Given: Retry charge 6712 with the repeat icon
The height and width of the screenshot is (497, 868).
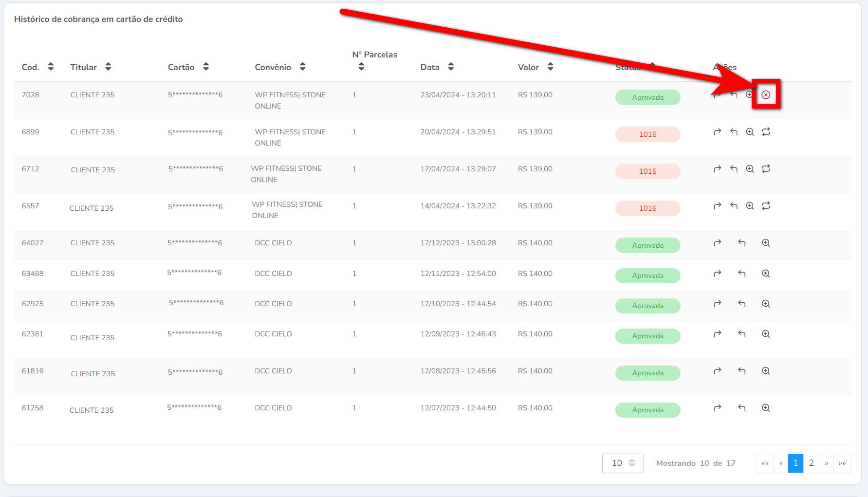Looking at the screenshot, I should click(766, 169).
